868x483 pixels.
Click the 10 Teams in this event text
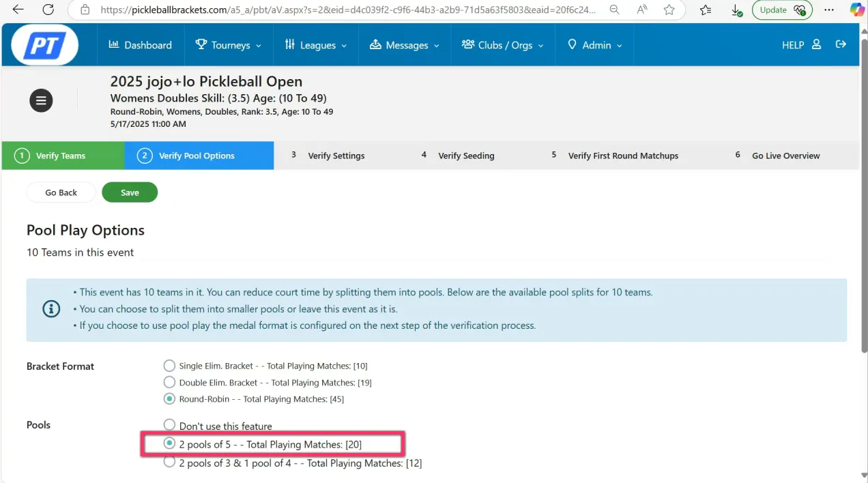point(80,252)
